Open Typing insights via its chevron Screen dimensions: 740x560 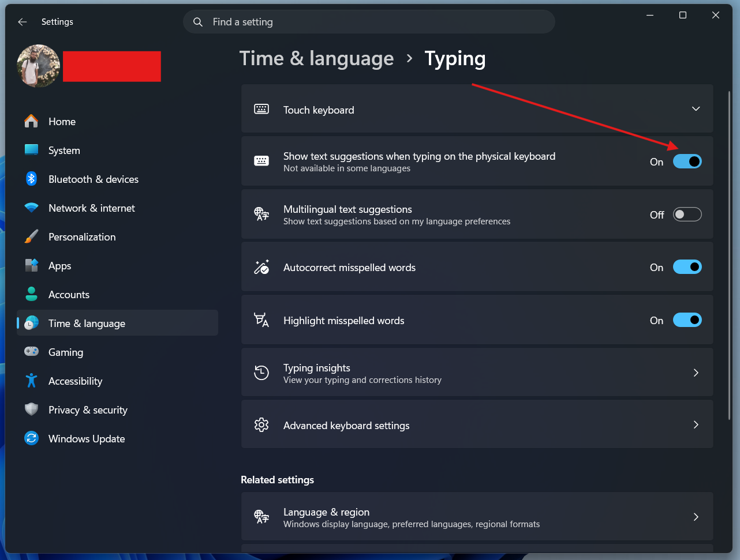(x=696, y=373)
